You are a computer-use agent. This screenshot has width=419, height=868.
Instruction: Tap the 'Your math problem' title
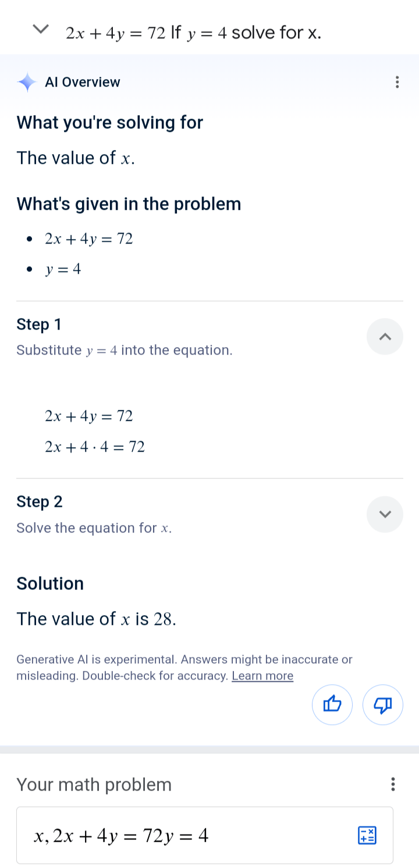[94, 785]
